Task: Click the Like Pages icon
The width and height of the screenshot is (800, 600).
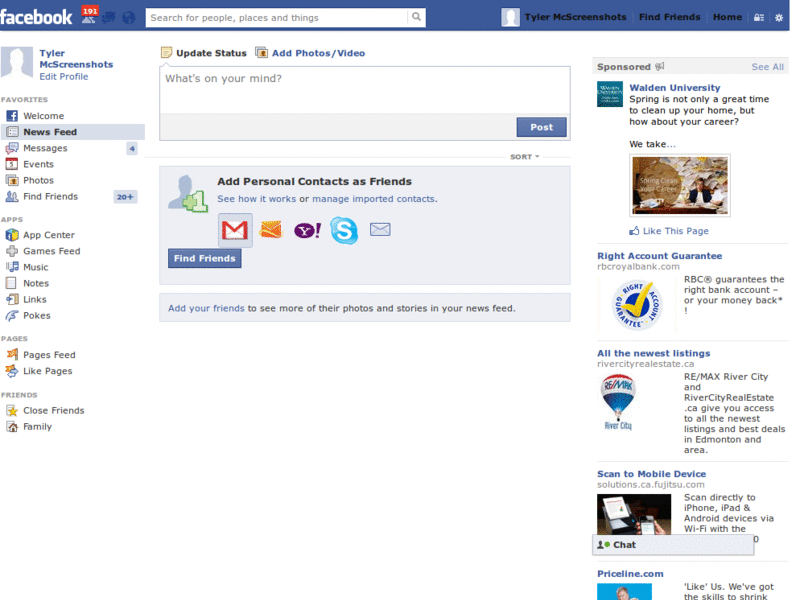Action: (12, 371)
